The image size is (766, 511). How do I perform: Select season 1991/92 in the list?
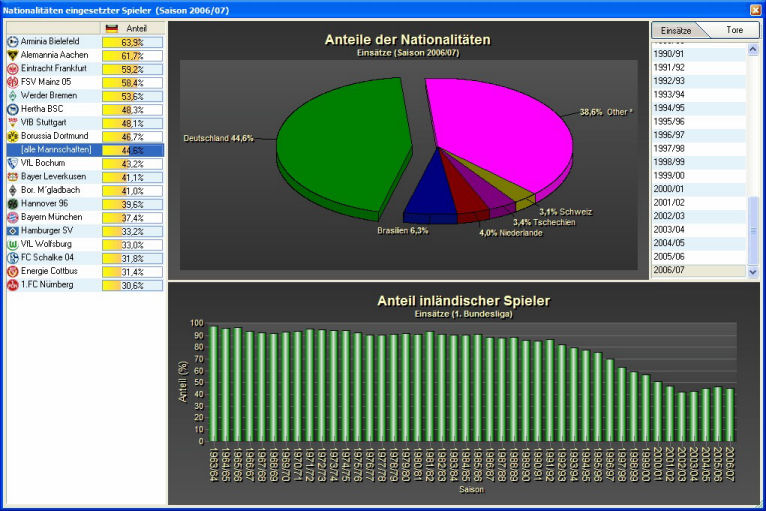coord(699,67)
